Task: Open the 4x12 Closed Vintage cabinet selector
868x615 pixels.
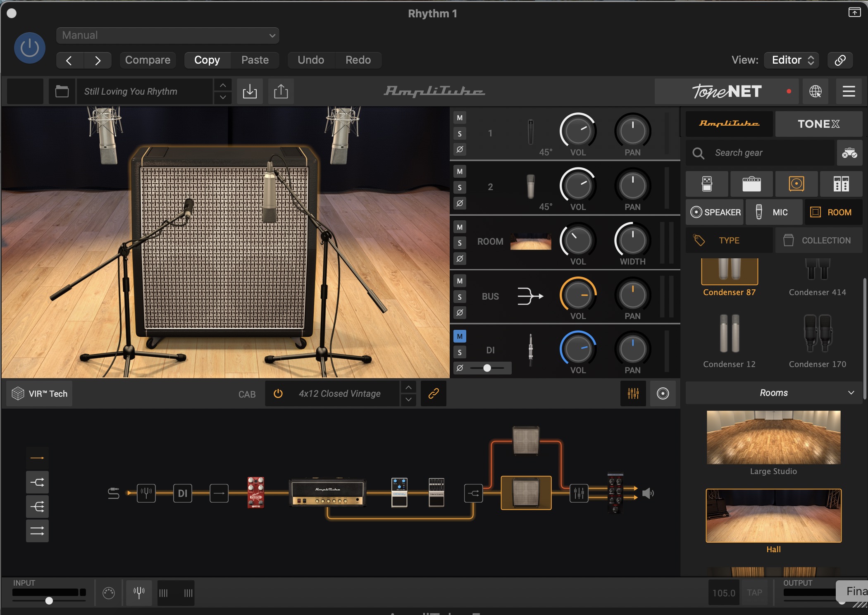Action: tap(339, 393)
